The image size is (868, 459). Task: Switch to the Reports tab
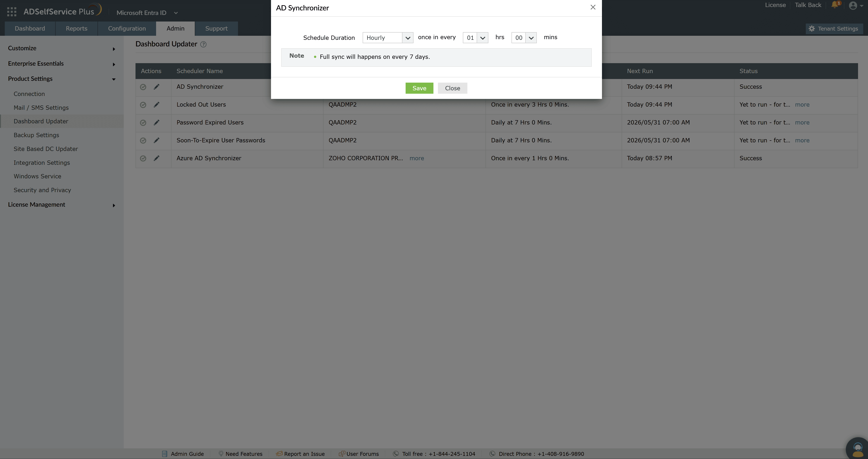pos(76,29)
